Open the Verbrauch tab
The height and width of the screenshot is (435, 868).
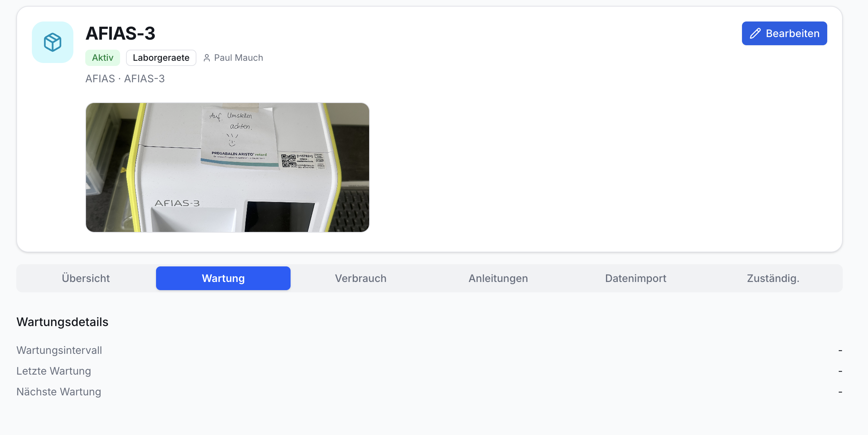click(x=361, y=278)
